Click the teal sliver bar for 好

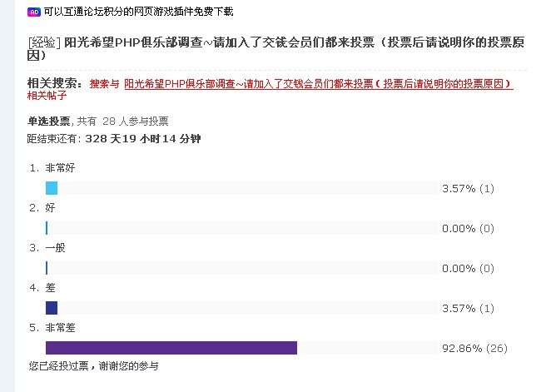[x=47, y=228]
